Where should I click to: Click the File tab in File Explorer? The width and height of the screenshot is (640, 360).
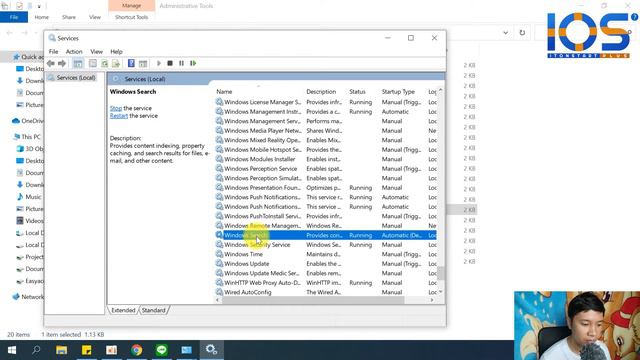tap(14, 17)
